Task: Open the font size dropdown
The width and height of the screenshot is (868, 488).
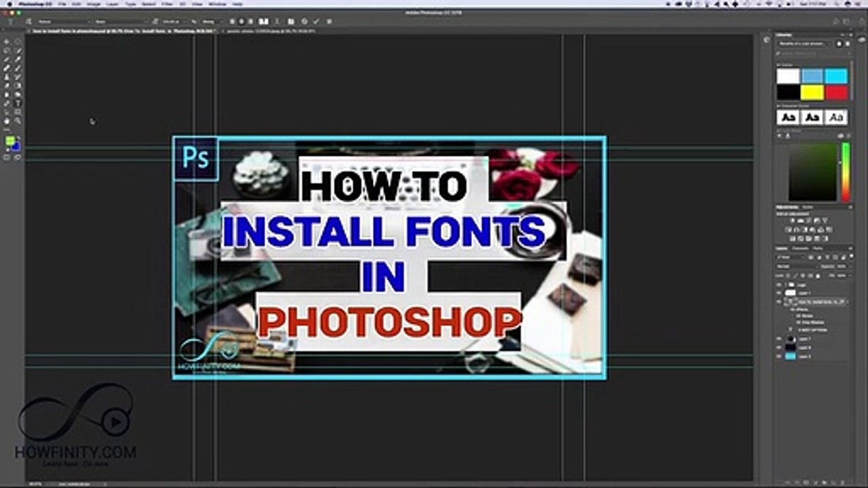Action: [x=174, y=22]
